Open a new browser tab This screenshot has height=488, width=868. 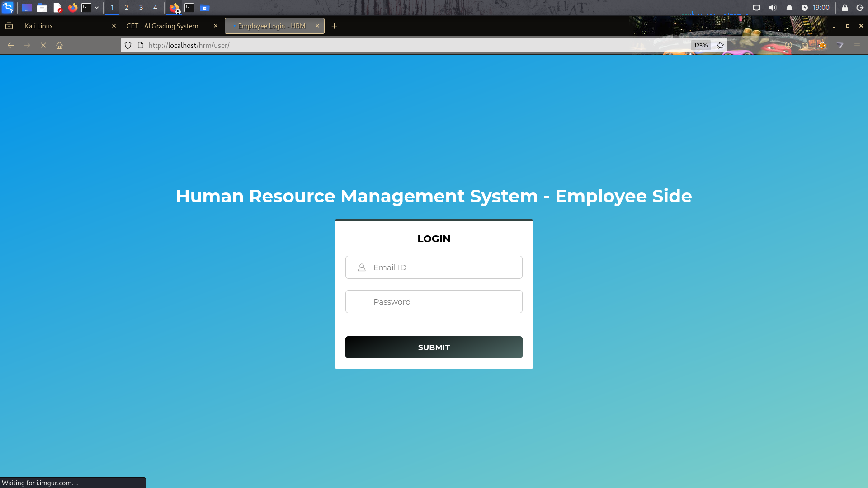(335, 26)
